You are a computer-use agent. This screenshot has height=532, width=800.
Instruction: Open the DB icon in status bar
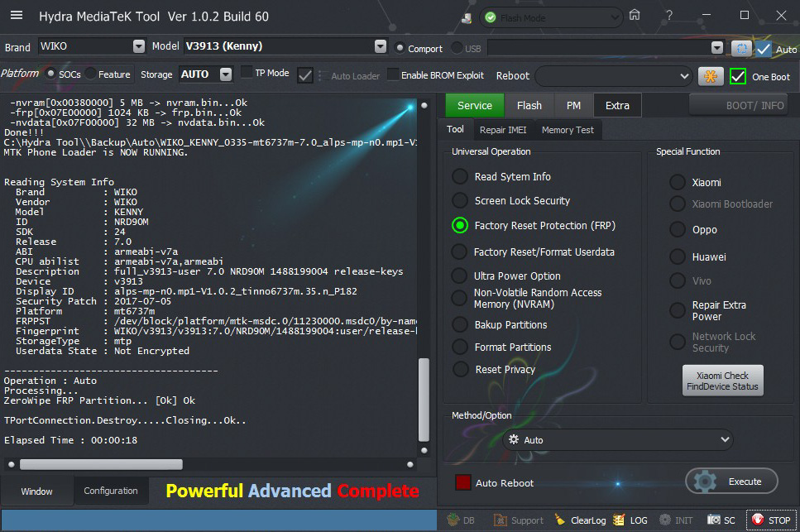tap(461, 520)
